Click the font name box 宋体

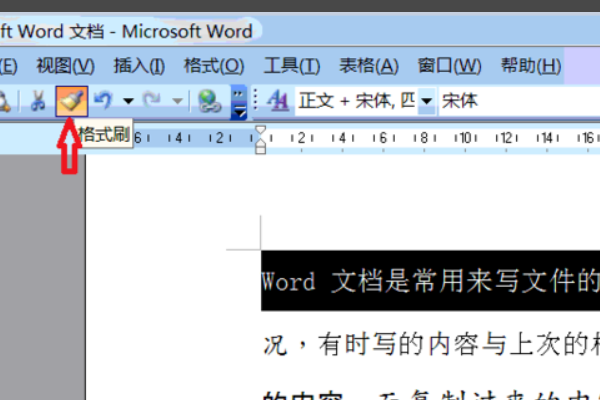(x=519, y=101)
